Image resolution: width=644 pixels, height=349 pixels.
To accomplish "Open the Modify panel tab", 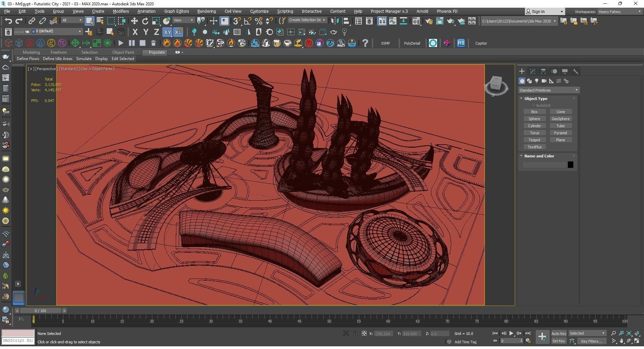I will point(532,71).
